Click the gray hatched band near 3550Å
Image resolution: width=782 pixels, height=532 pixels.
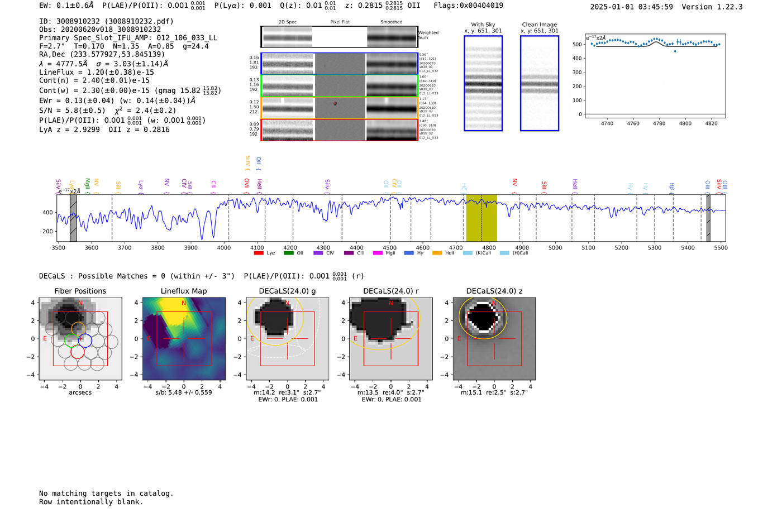pos(73,218)
